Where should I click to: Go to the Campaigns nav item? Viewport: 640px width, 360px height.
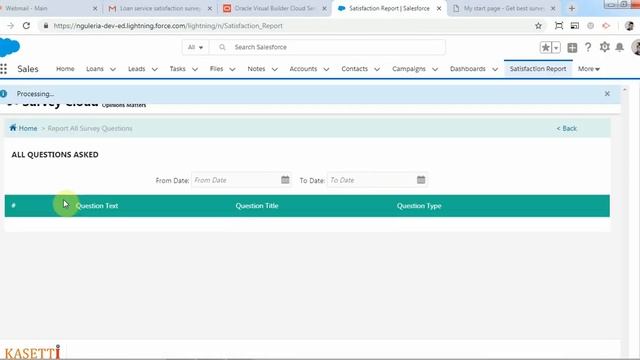[x=409, y=69]
